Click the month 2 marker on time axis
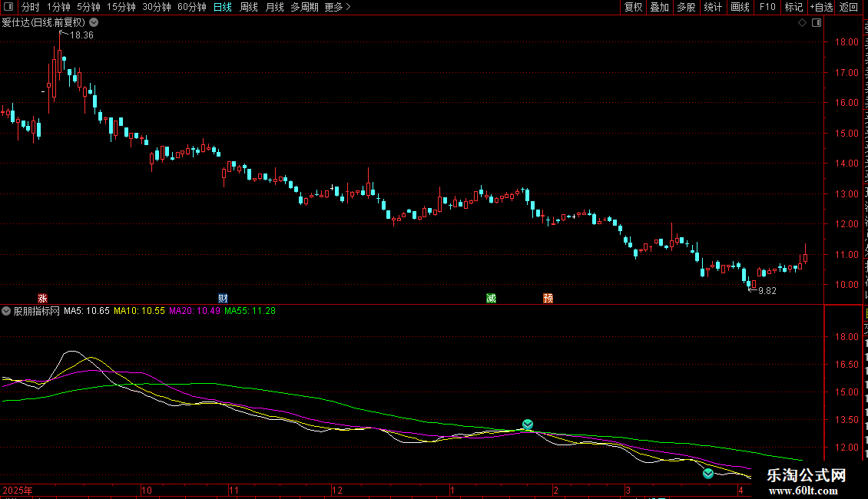The width and height of the screenshot is (868, 499). tap(556, 490)
